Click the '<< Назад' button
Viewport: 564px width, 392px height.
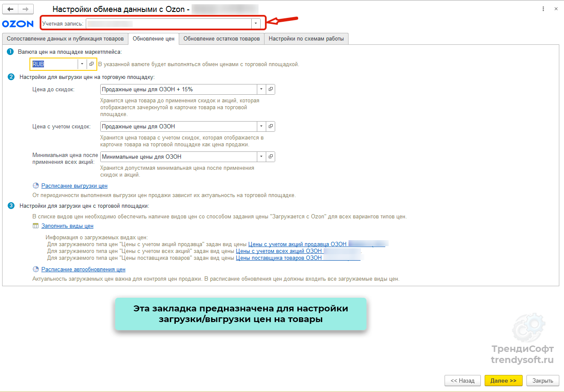[462, 380]
